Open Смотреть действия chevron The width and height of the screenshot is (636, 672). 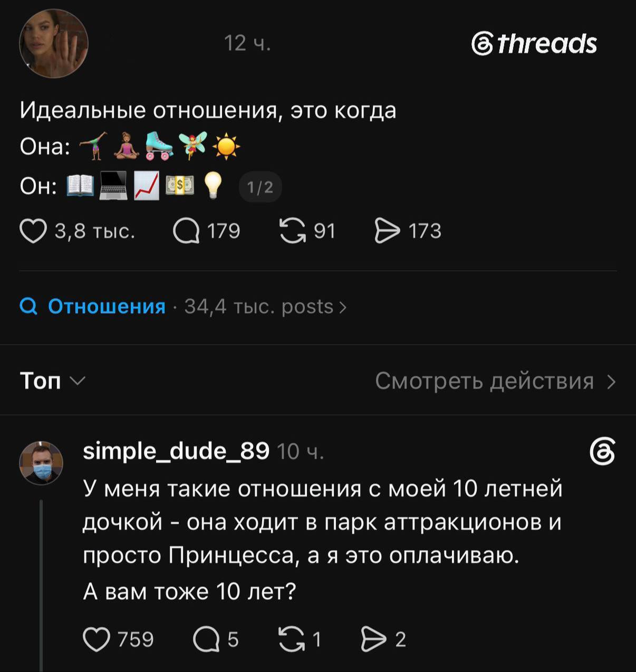point(611,381)
